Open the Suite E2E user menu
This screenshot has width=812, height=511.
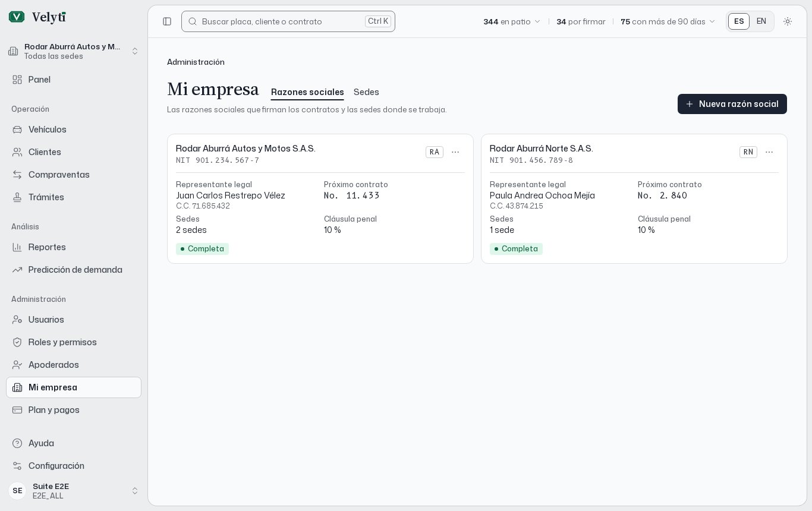pos(74,491)
